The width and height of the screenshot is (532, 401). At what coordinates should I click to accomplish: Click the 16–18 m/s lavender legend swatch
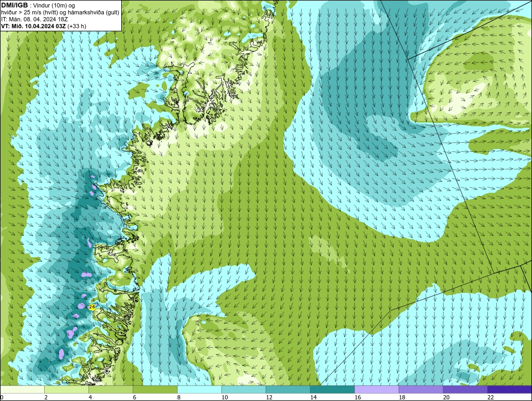pyautogui.click(x=377, y=389)
